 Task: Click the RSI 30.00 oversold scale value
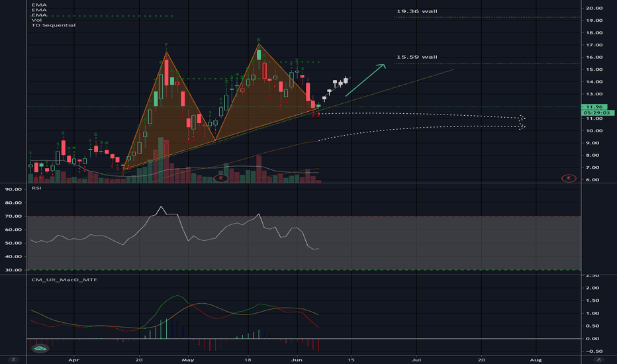tap(14, 270)
